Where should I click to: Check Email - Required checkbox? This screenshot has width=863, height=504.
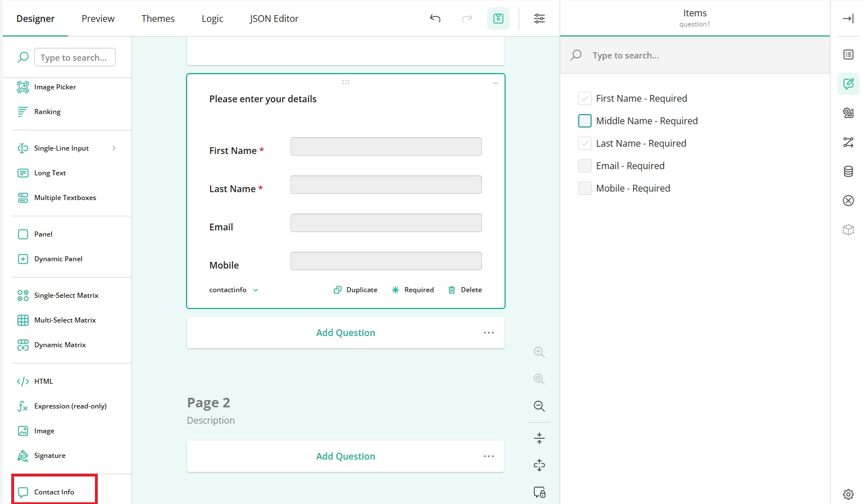coord(585,166)
